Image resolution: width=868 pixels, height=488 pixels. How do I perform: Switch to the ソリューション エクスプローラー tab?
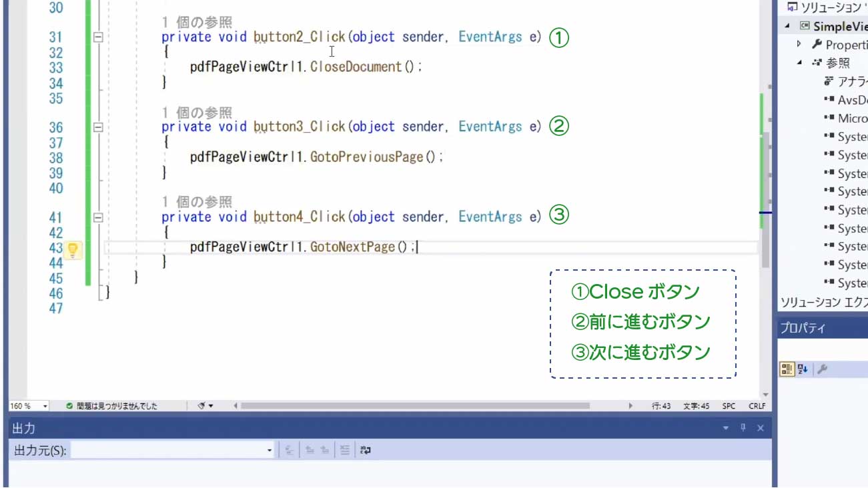[823, 302]
